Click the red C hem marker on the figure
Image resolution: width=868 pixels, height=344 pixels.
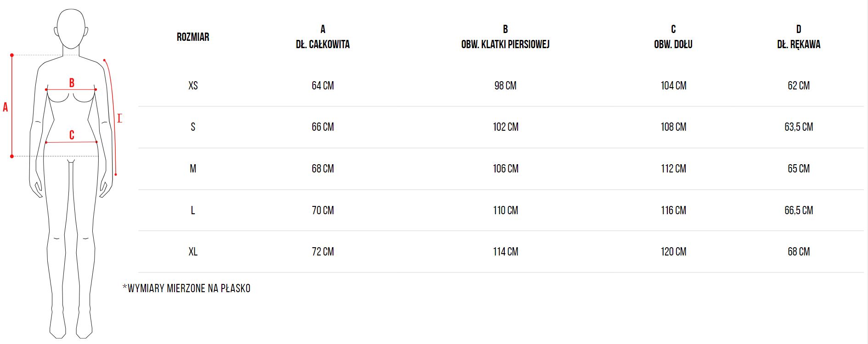pyautogui.click(x=72, y=135)
